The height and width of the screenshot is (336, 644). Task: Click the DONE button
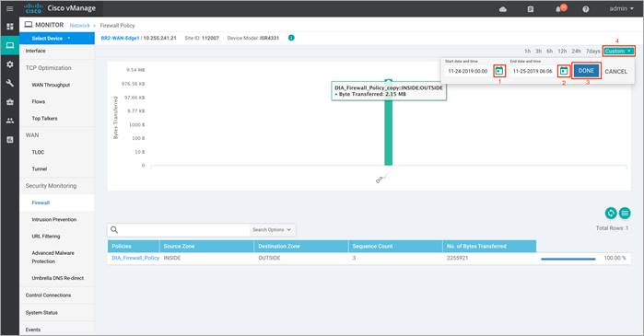[x=586, y=71]
